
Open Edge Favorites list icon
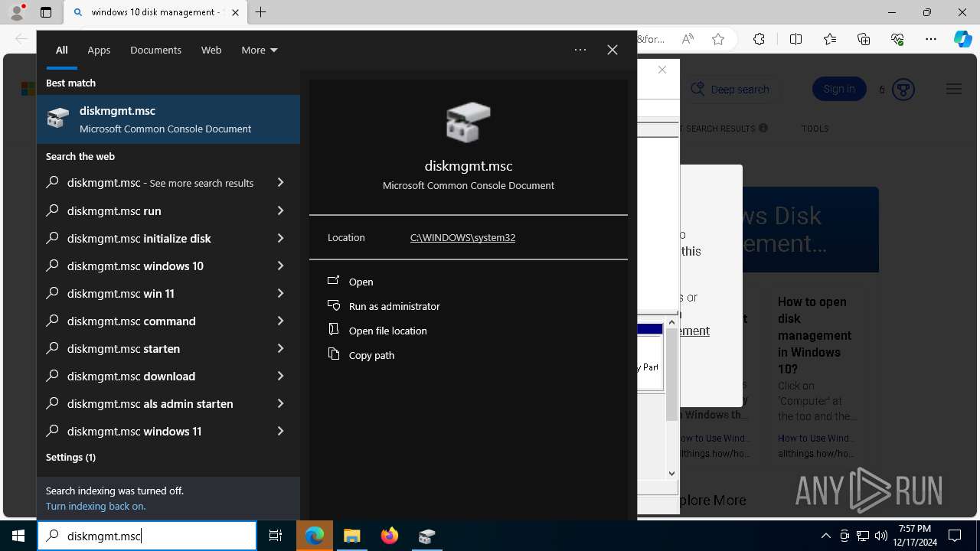click(830, 39)
